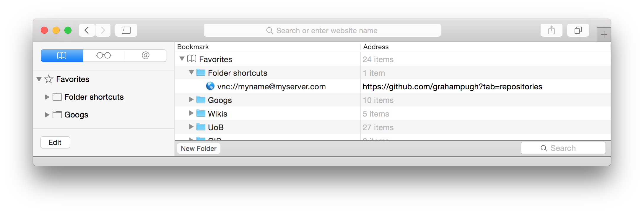Expand the UoB folder row
The image size is (644, 213).
pos(191,127)
